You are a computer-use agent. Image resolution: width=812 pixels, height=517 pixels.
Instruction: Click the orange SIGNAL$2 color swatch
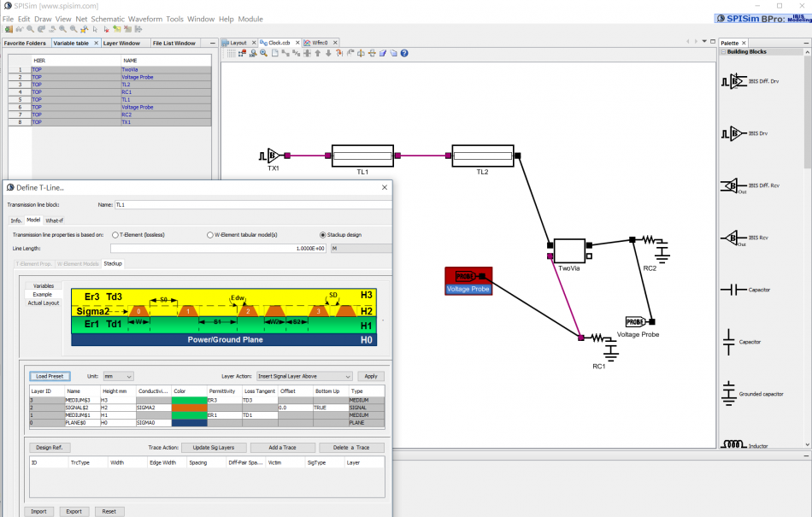click(189, 408)
